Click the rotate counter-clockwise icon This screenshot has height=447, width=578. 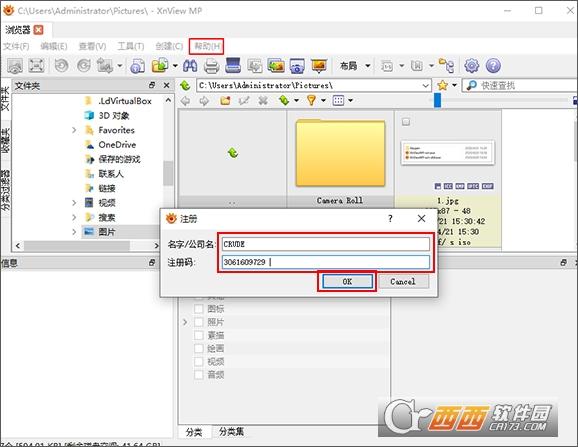click(62, 66)
